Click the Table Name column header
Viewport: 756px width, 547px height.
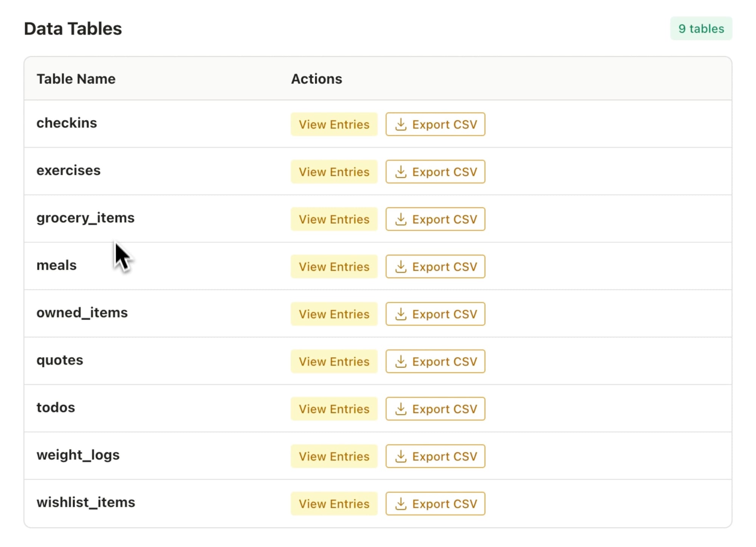click(76, 79)
